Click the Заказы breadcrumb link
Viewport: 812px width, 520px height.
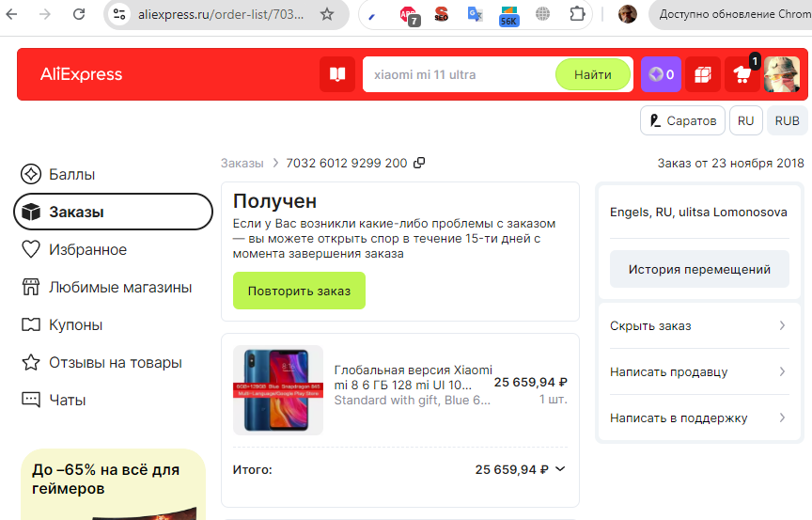(242, 164)
